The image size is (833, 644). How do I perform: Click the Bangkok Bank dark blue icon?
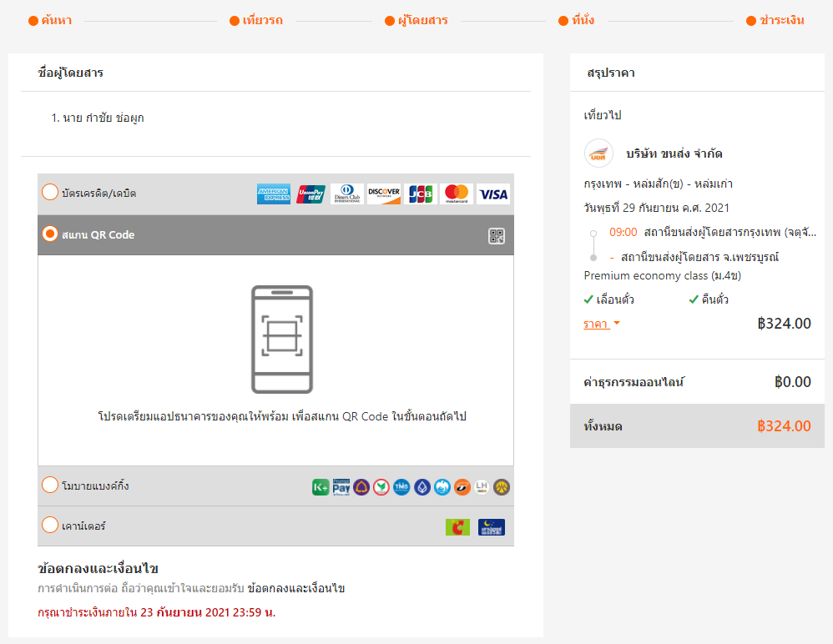(422, 487)
